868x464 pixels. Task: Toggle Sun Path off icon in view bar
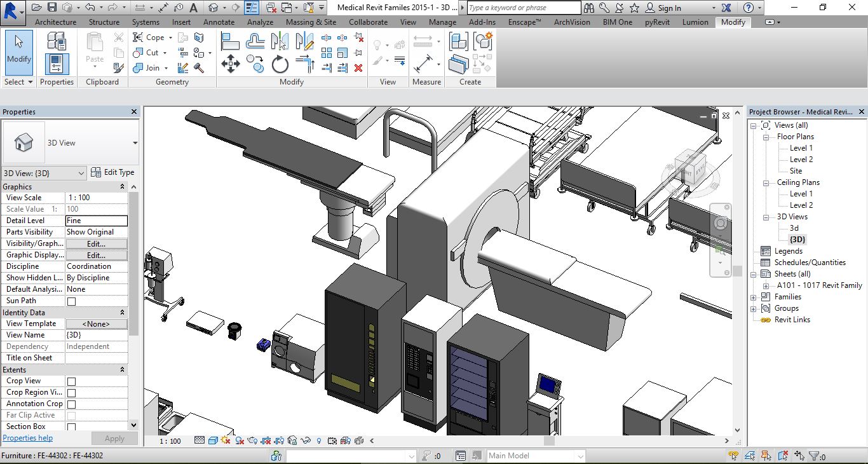(226, 440)
